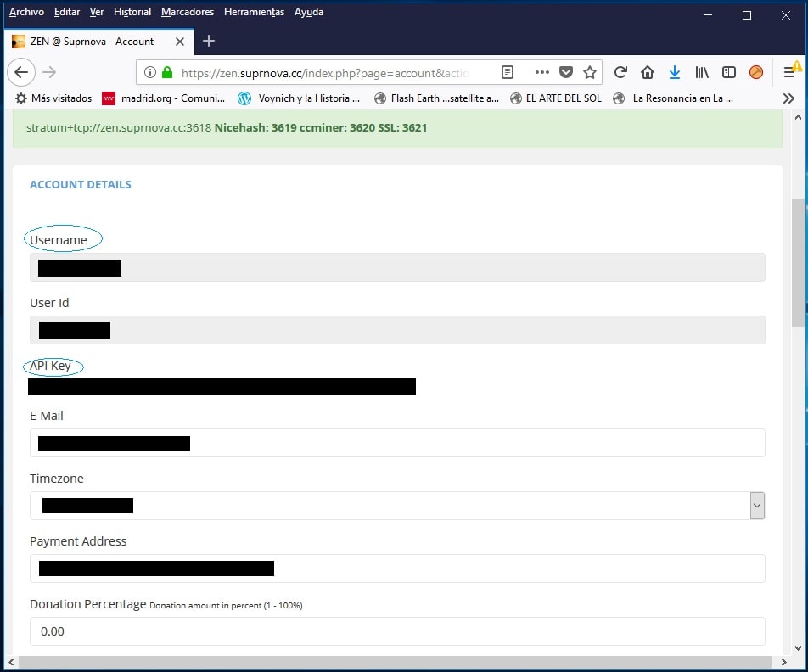Viewport: 808px width, 672px height.
Task: Open the 'EL ARTE DEL SOL' bookmark
Action: tap(556, 98)
